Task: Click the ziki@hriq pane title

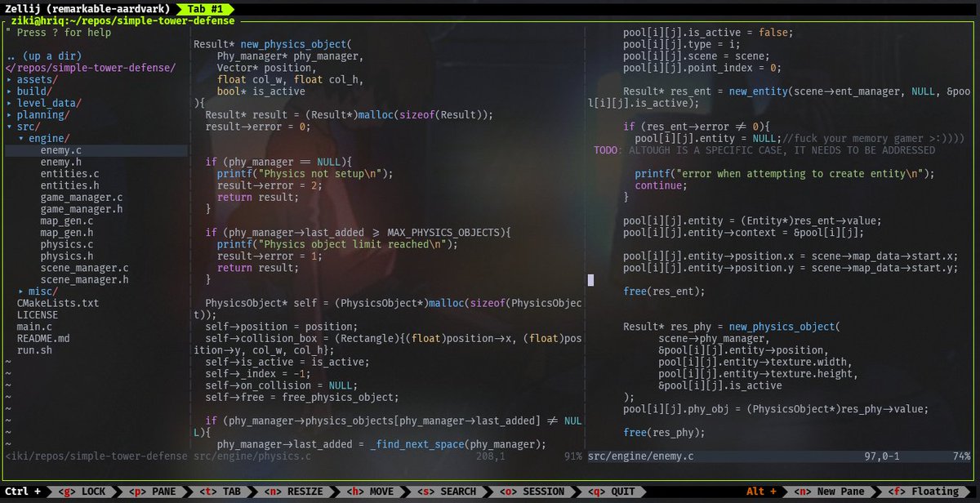Action: [x=122, y=20]
